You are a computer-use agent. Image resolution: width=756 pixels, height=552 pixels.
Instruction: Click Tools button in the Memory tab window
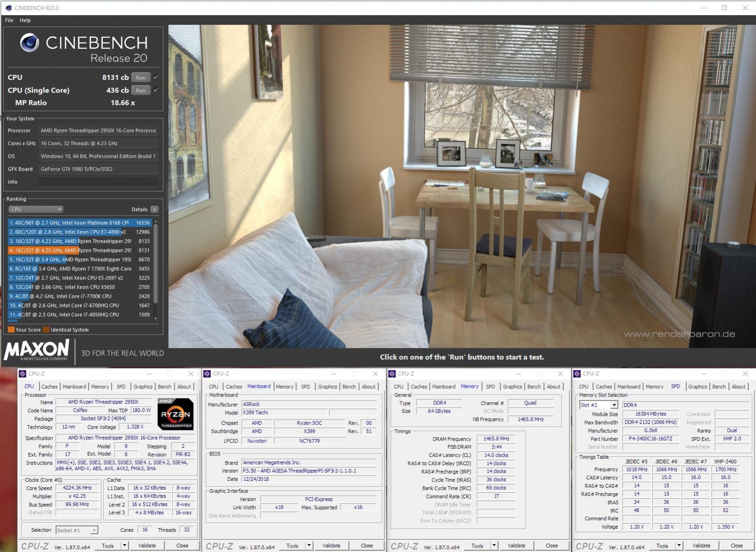click(x=477, y=546)
